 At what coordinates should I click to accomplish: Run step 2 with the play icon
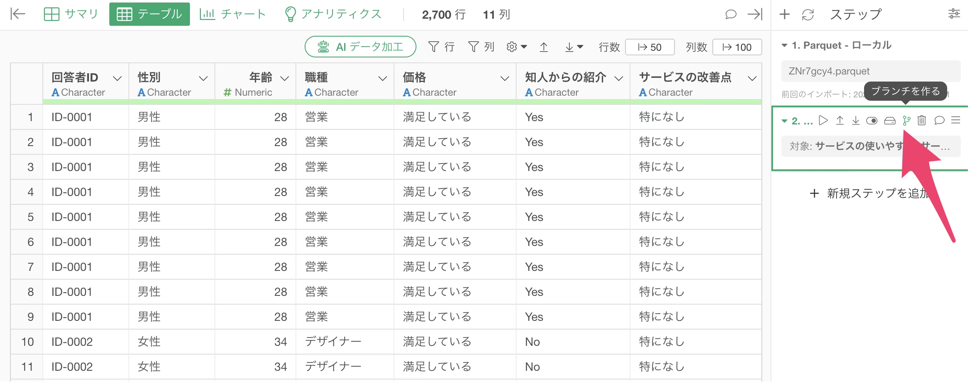pos(823,121)
